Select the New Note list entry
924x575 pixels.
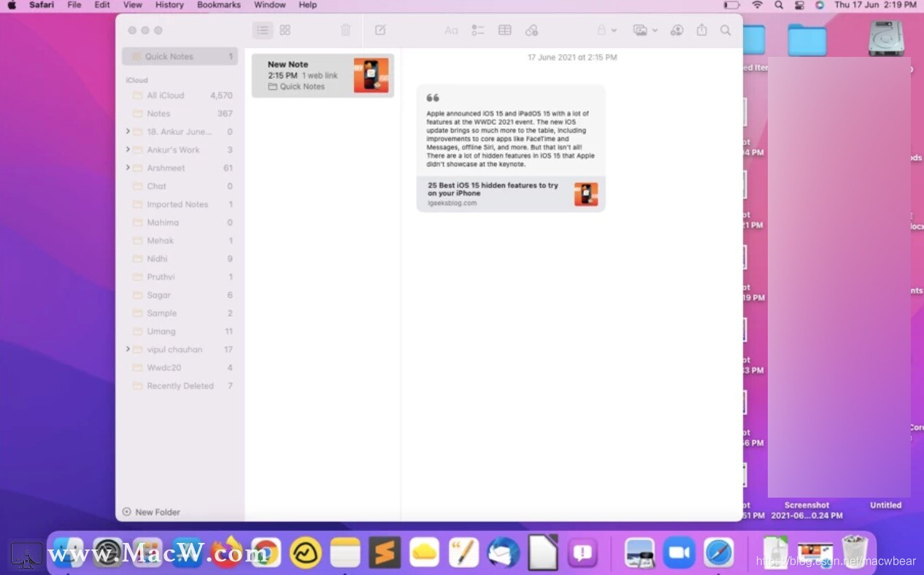(x=323, y=75)
